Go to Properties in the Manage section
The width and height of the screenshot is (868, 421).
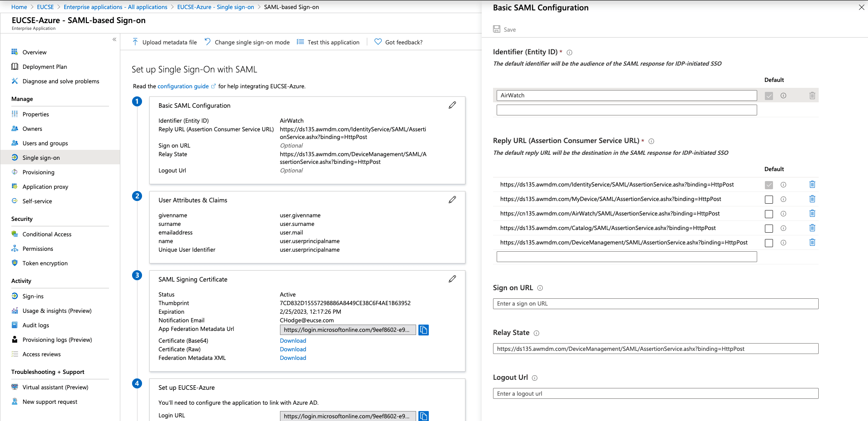tap(36, 114)
